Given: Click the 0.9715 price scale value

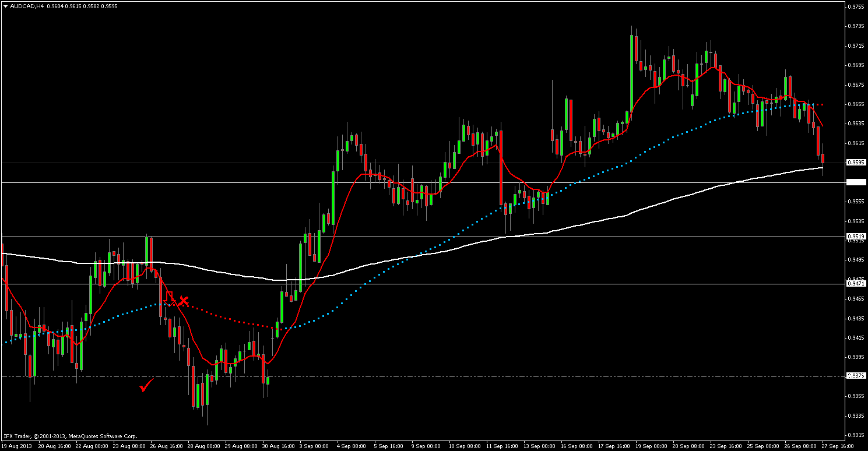Looking at the screenshot, I should coord(857,45).
